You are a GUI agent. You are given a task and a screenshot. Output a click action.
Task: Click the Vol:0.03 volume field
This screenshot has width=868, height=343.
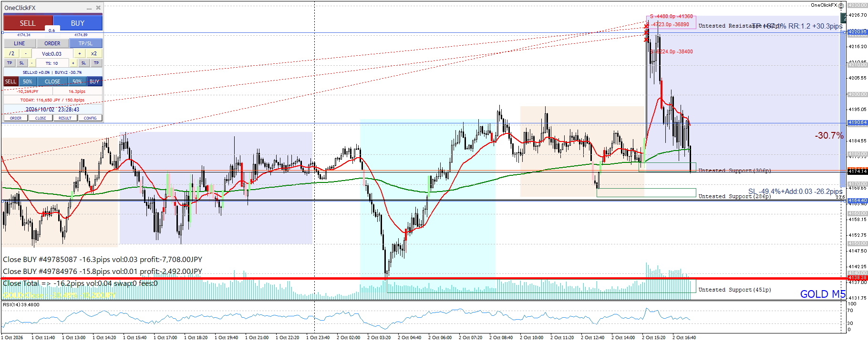coord(52,53)
